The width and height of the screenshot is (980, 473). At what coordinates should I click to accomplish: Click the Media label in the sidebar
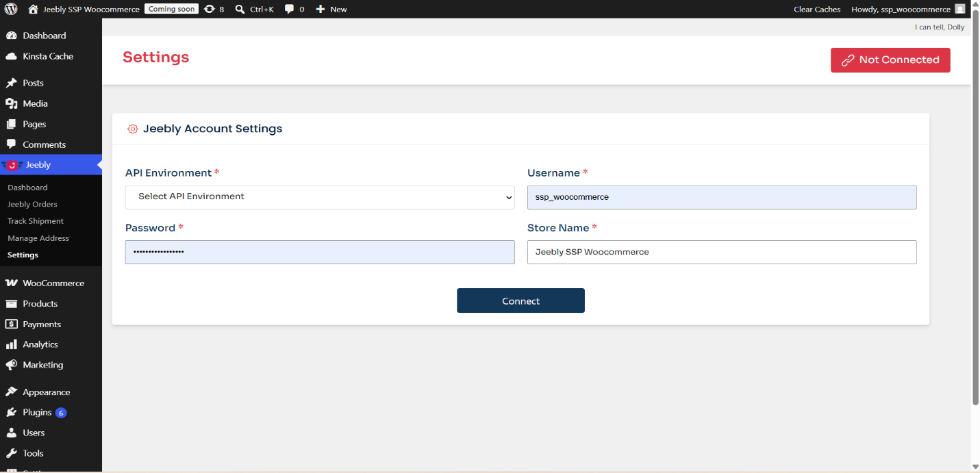[35, 103]
